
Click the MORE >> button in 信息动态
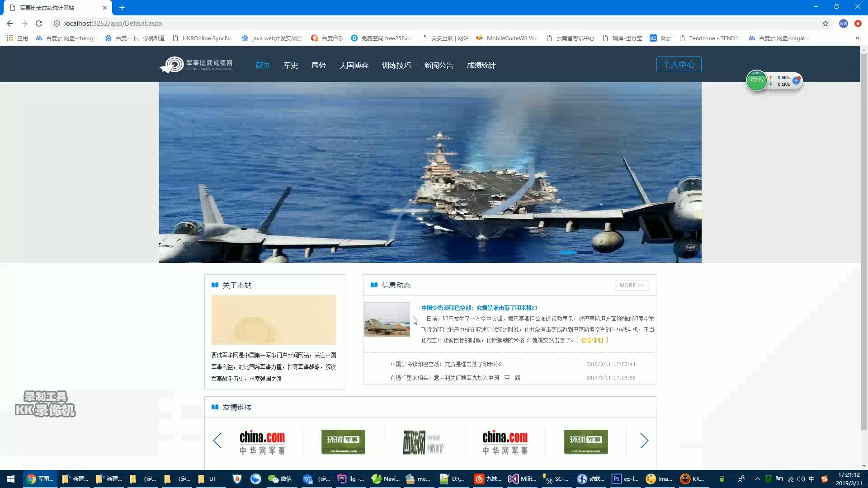coord(632,286)
